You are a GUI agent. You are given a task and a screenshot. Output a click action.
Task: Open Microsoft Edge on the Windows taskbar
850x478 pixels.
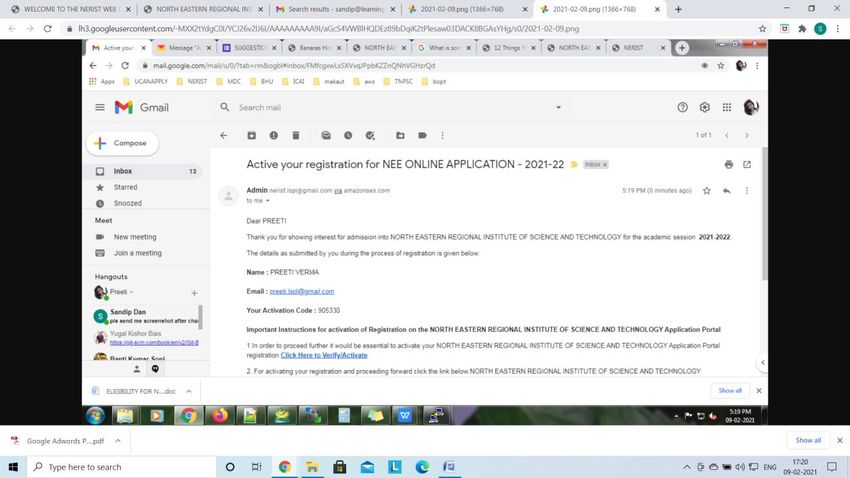click(422, 467)
